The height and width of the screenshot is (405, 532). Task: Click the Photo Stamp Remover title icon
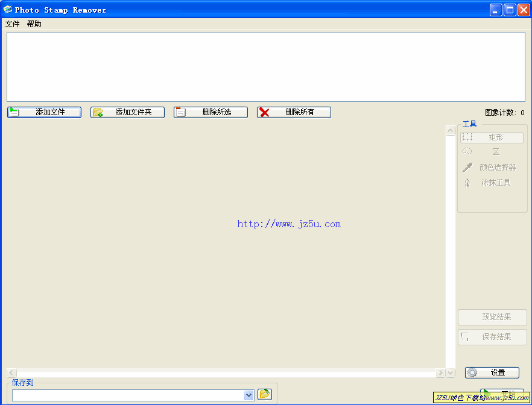(x=7, y=10)
